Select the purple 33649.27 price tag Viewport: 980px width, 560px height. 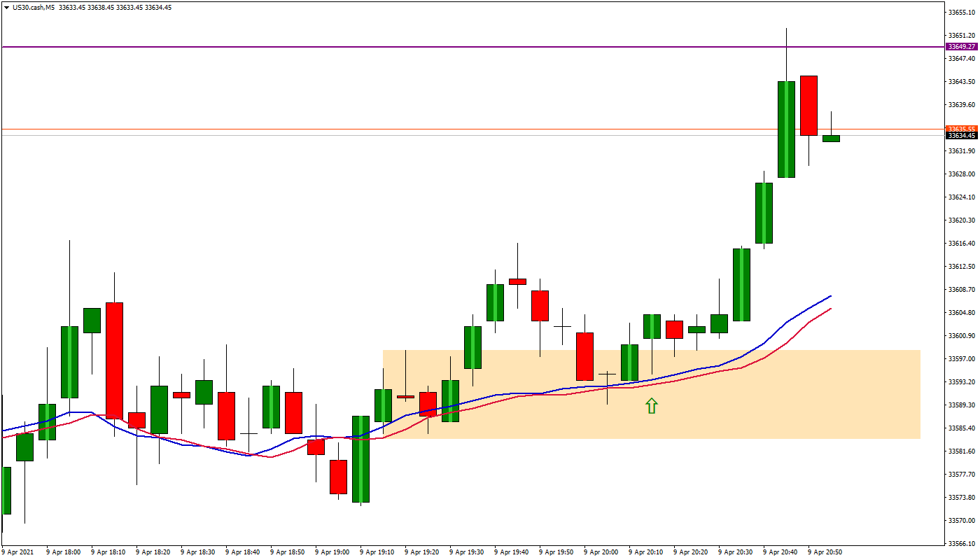coord(961,47)
